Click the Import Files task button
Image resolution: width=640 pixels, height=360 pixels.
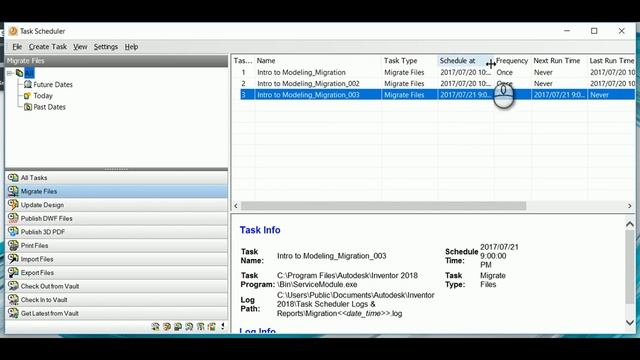point(116,259)
